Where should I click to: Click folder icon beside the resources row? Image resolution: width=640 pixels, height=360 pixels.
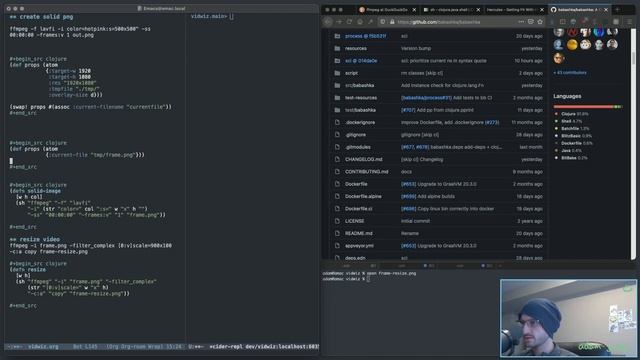[337, 48]
